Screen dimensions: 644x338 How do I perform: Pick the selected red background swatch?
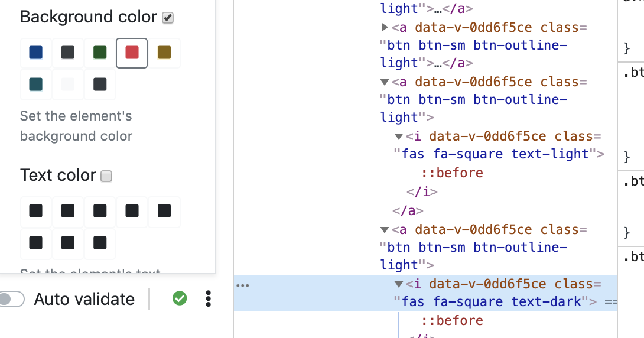pyautogui.click(x=132, y=53)
